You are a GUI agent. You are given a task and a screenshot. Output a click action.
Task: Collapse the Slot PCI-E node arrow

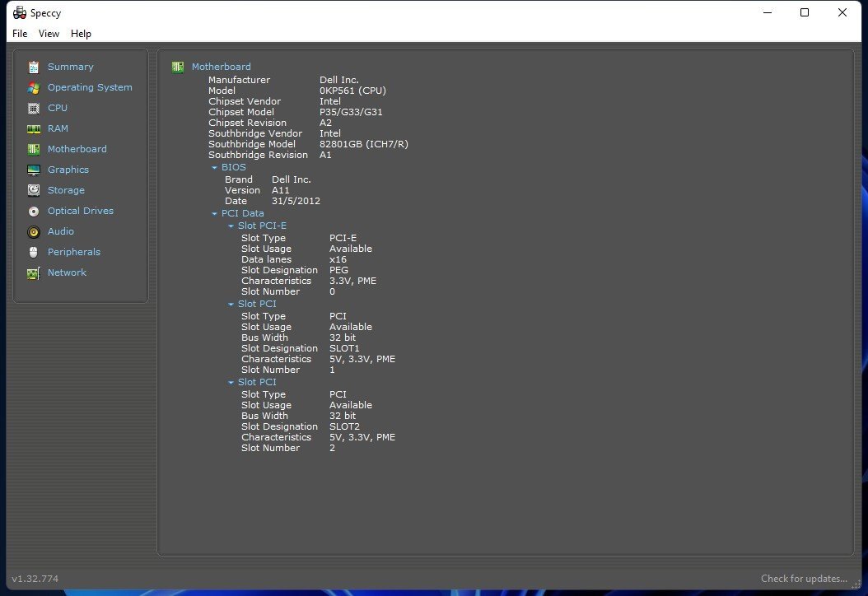coord(231,226)
